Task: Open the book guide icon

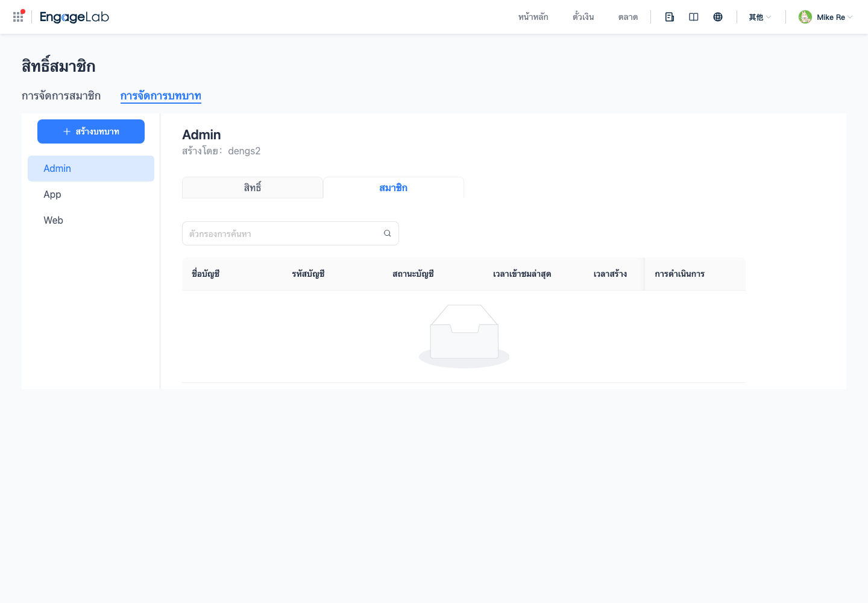Action: coord(694,17)
